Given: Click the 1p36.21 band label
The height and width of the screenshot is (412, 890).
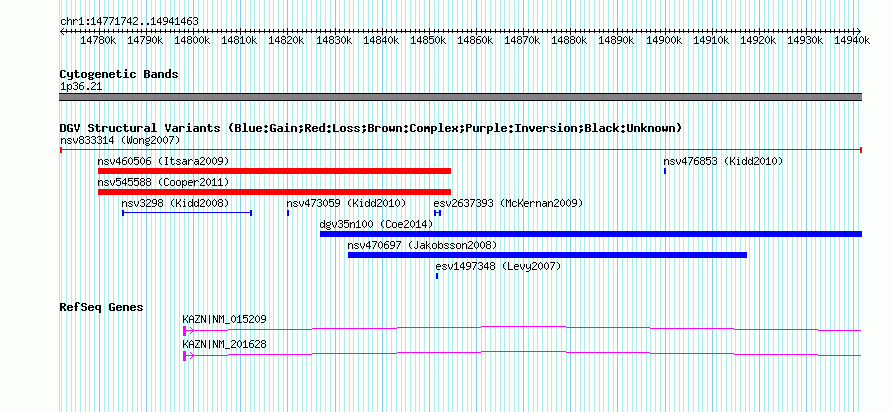Looking at the screenshot, I should click(81, 87).
